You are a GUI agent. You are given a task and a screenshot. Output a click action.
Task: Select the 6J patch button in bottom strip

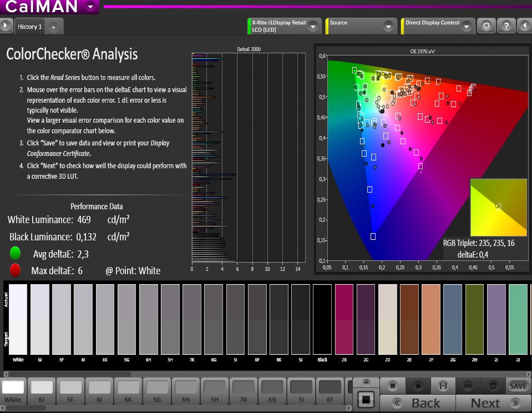42,391
